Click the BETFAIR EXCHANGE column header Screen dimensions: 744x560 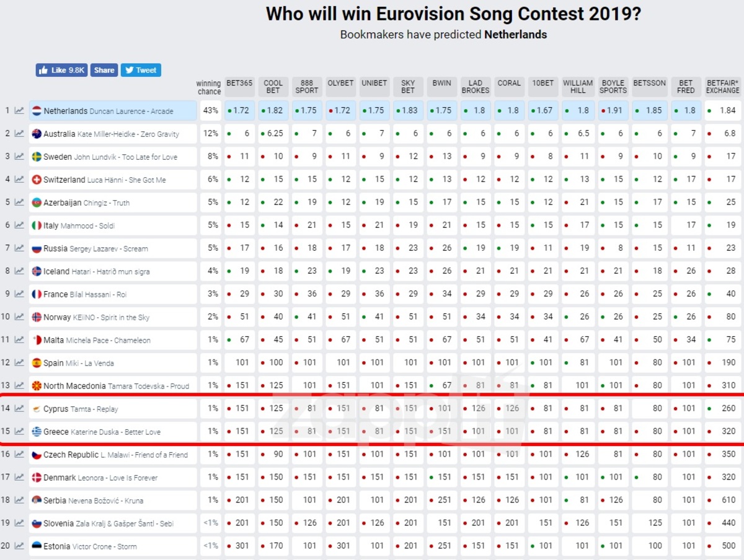click(x=722, y=87)
